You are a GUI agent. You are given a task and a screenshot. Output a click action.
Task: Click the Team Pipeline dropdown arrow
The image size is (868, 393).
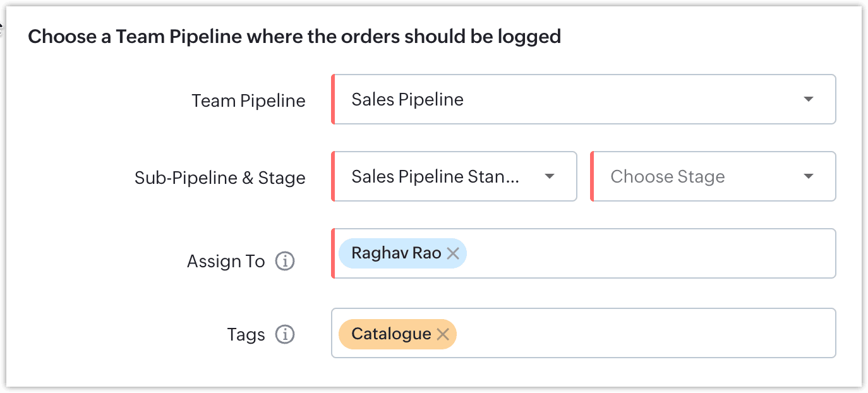[x=808, y=99]
